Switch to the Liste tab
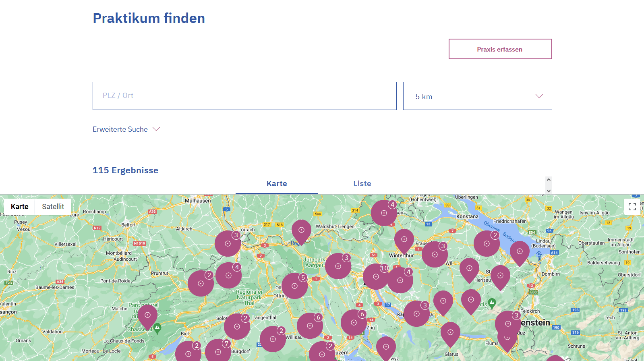644x361 pixels. pyautogui.click(x=362, y=184)
